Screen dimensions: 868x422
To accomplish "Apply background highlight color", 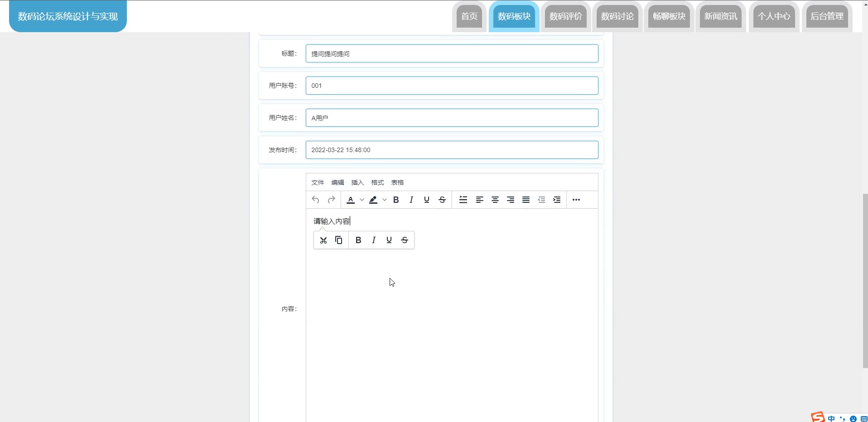I will pyautogui.click(x=373, y=200).
